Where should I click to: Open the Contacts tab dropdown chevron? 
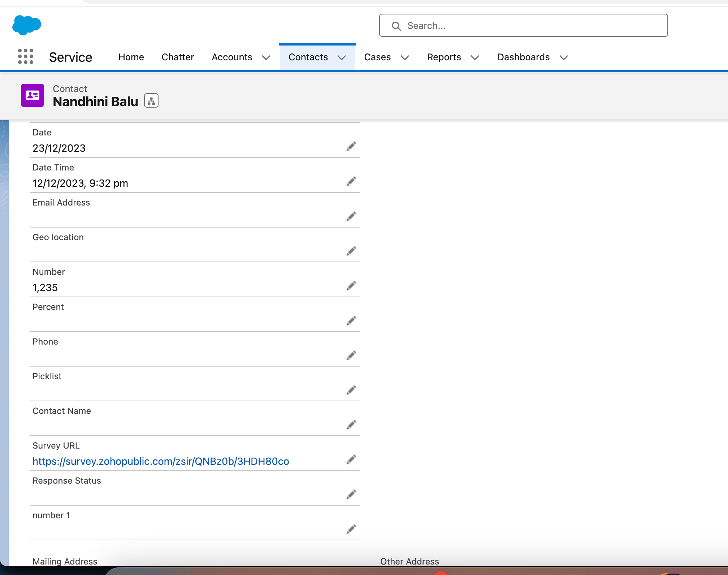click(342, 58)
